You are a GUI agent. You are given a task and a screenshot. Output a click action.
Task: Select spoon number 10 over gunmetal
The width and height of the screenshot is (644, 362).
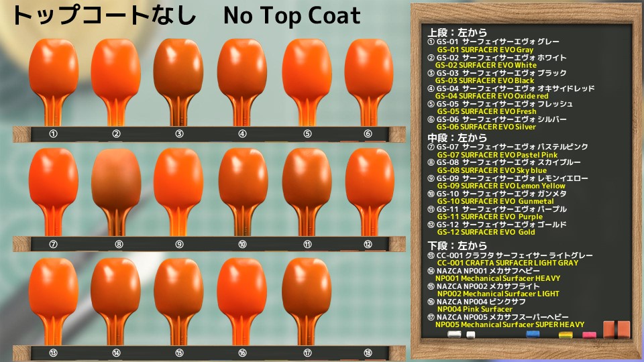(243, 192)
